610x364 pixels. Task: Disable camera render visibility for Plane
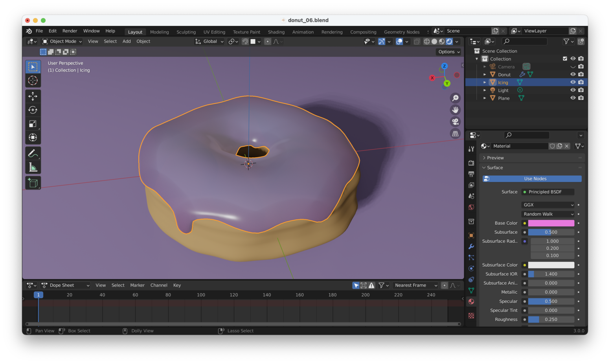(581, 98)
